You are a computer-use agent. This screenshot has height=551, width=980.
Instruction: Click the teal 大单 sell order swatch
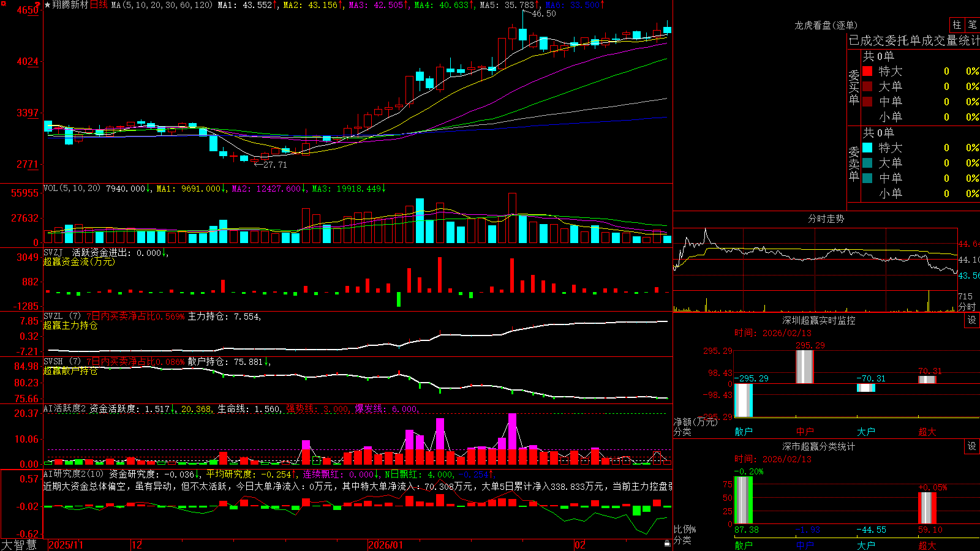tap(867, 163)
